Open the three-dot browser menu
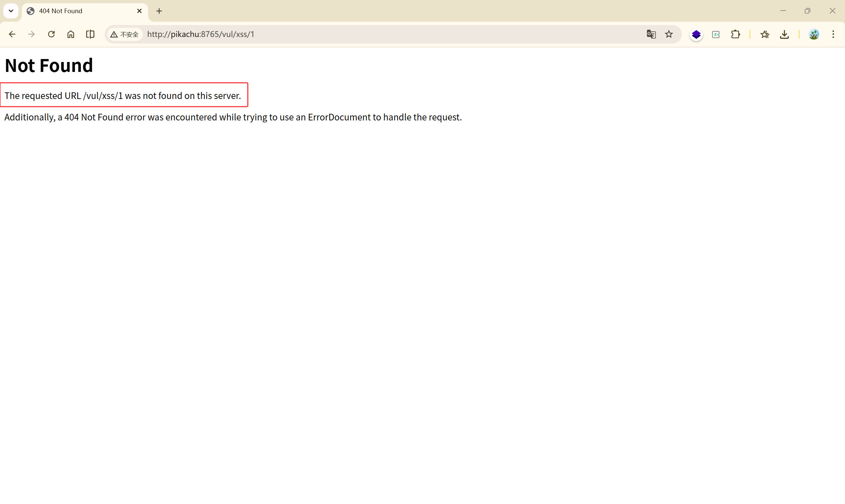Screen dimensions: 845x504 point(833,34)
